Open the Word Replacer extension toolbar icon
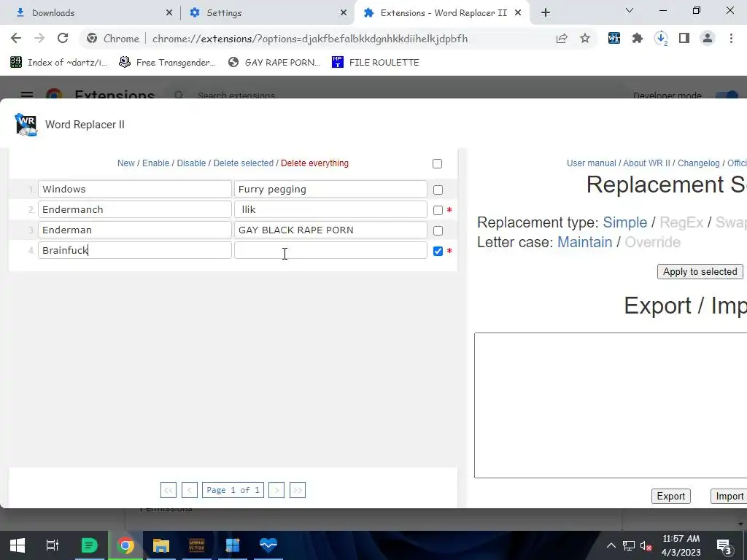Image resolution: width=747 pixels, height=560 pixels. click(614, 39)
